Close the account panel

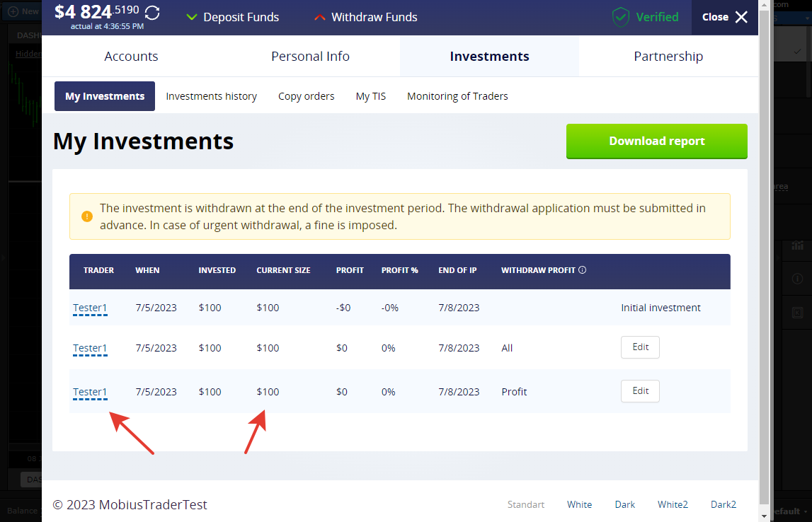point(725,17)
